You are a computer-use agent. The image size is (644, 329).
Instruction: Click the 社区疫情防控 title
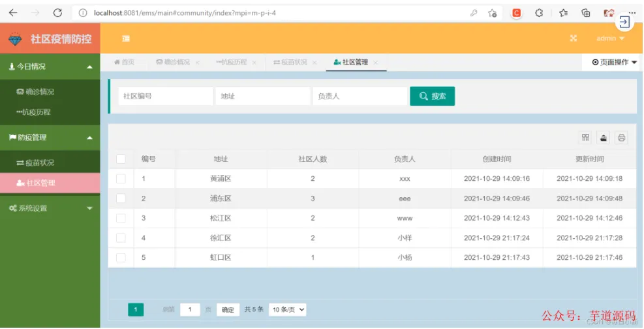coord(61,39)
